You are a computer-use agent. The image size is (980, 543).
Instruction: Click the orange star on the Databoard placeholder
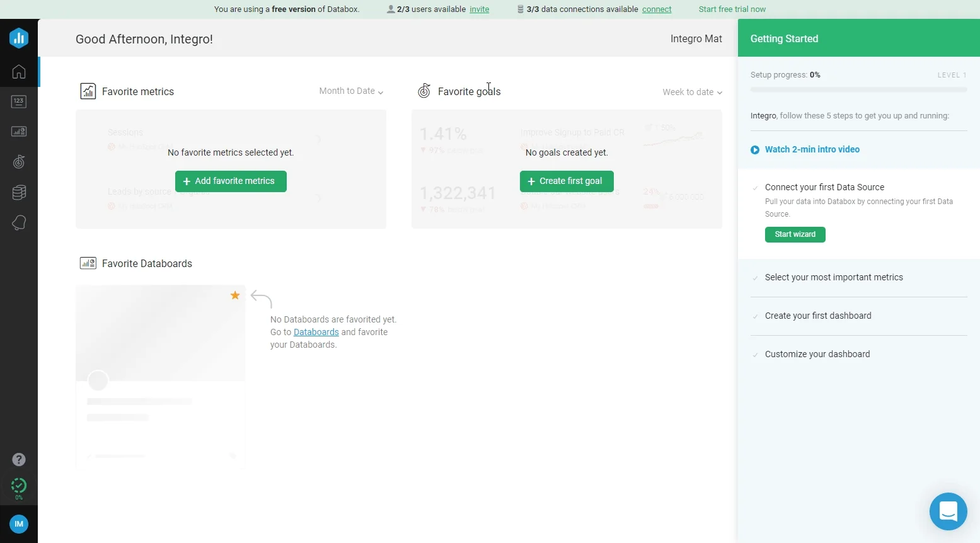[235, 295]
